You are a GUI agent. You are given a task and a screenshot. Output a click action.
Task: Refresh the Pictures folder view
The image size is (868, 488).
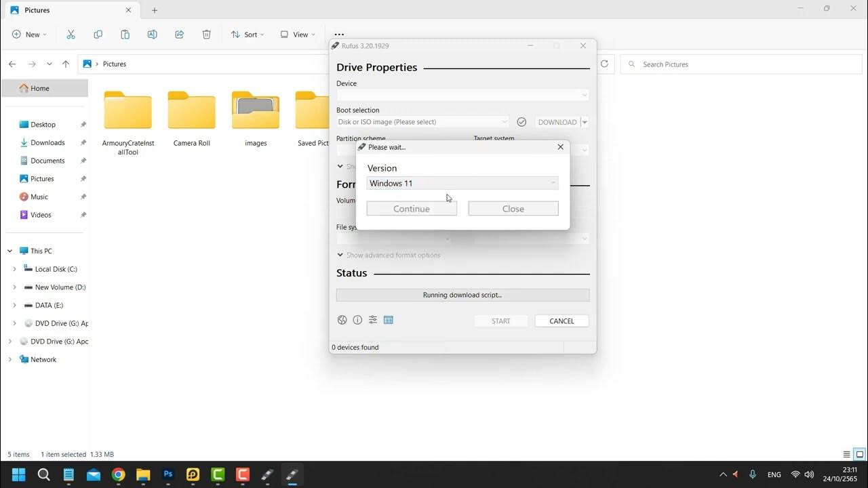coord(604,64)
